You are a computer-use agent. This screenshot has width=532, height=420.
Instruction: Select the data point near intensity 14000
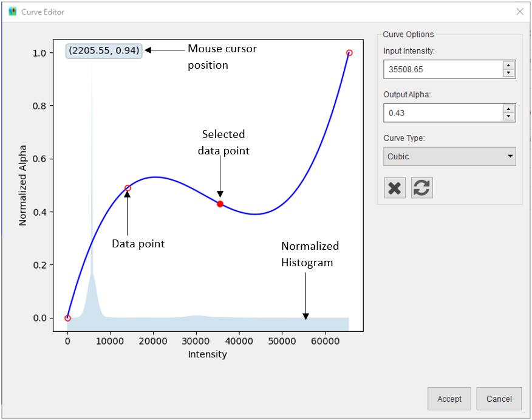(x=128, y=188)
